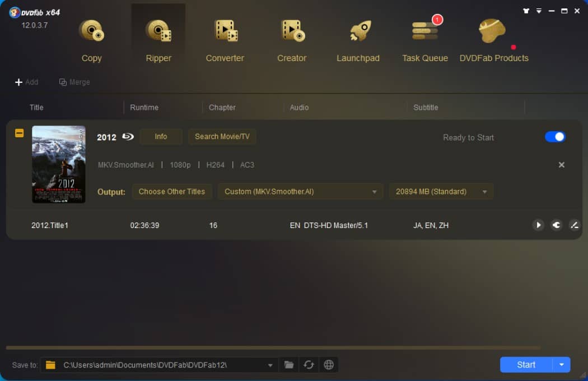This screenshot has height=381, width=588.
Task: Click the Info button for 2012
Action: point(161,137)
